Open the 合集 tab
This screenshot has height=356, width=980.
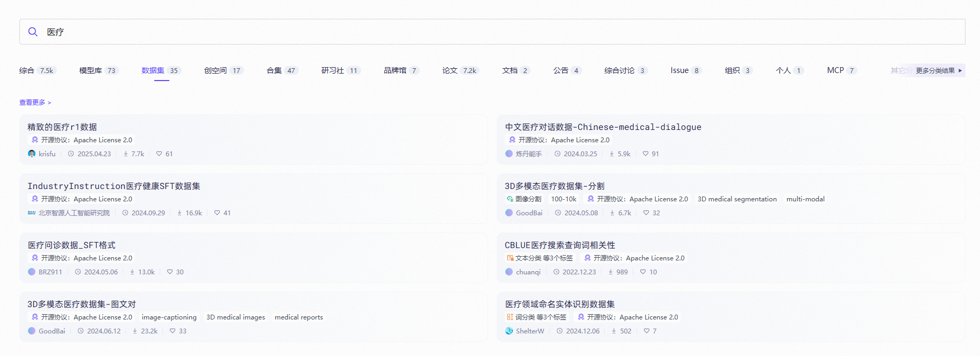click(283, 70)
